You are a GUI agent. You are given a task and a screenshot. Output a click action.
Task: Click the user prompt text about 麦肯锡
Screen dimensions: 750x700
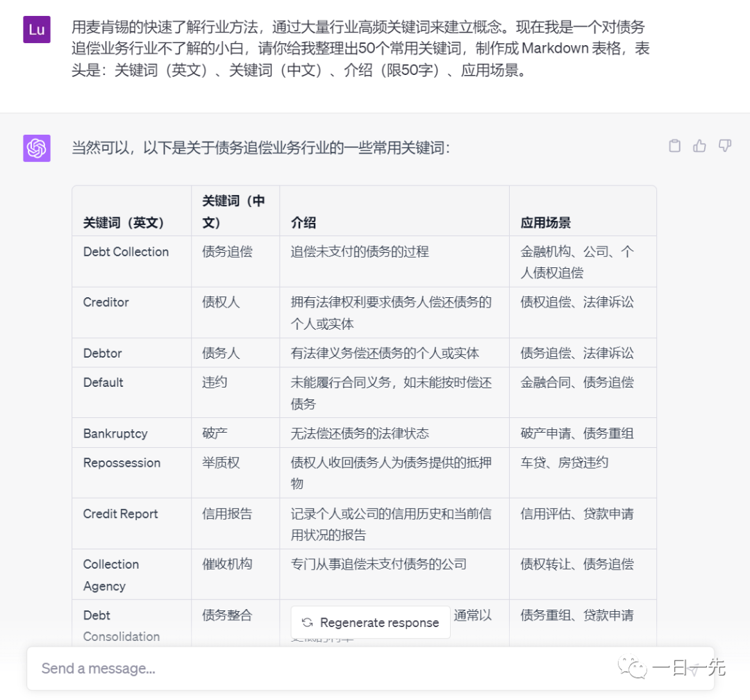(x=360, y=49)
